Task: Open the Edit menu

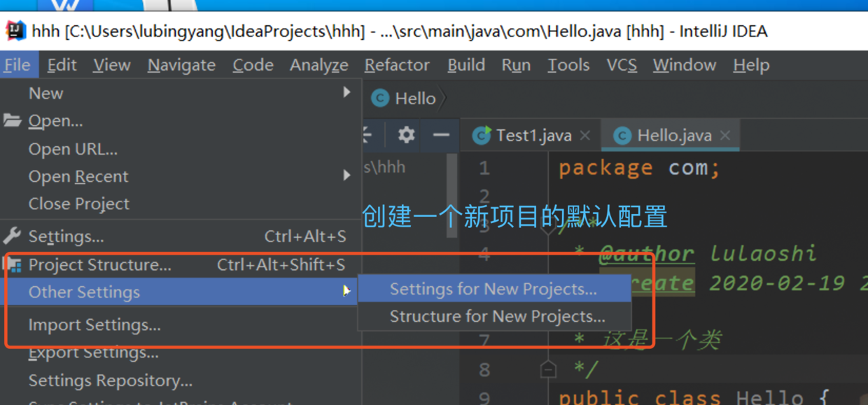Action: (62, 65)
